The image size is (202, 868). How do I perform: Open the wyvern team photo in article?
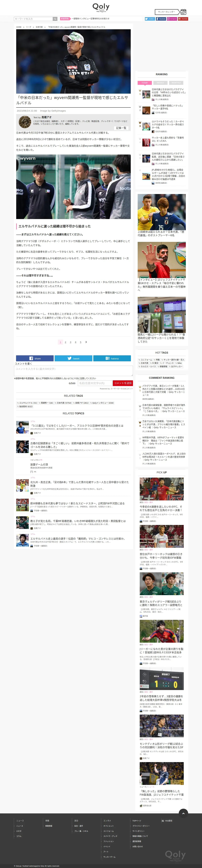(73, 187)
